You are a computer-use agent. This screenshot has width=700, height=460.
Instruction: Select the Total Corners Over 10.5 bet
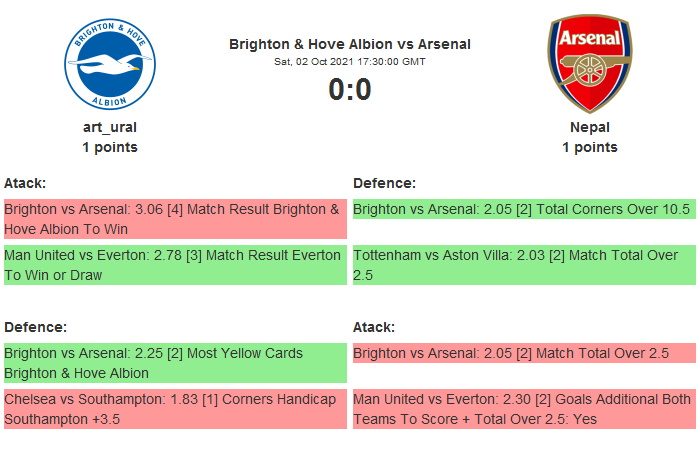pos(523,209)
